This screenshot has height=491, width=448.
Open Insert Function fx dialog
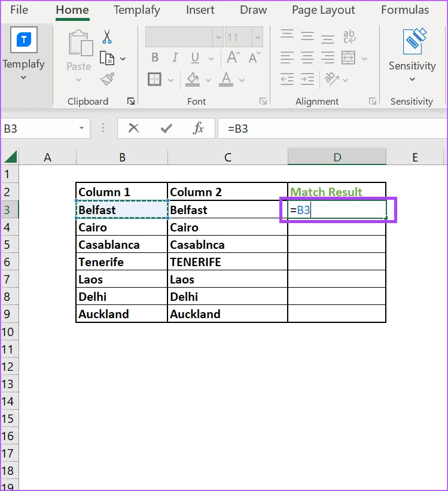[199, 128]
